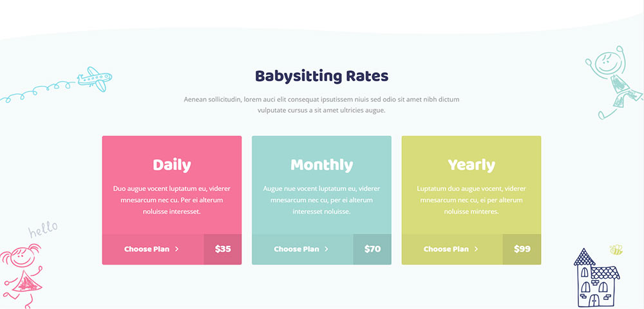This screenshot has width=644, height=309.
Task: Click the jumping stick figure doodle
Action: coord(614,82)
